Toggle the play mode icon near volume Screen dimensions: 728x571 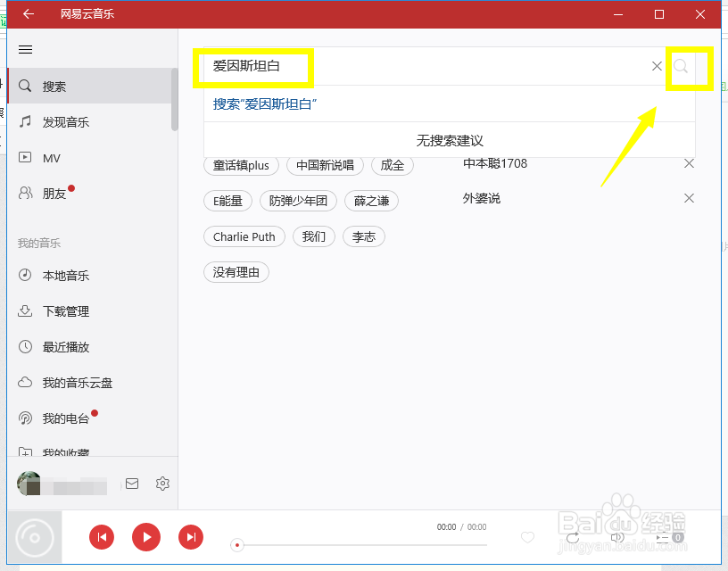pos(572,537)
